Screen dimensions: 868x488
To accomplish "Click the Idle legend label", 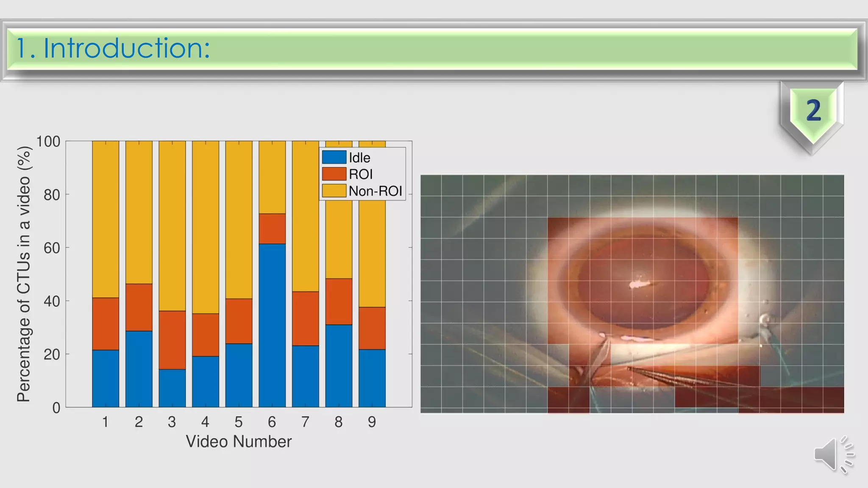I will pyautogui.click(x=359, y=158).
